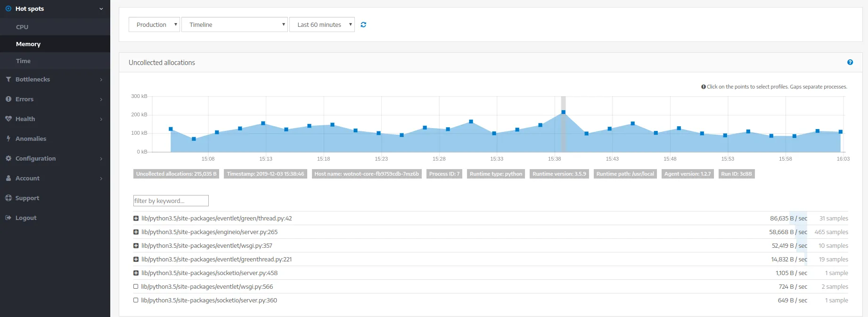Viewport: 868px width, 317px height.
Task: Open the Timeline view dropdown
Action: (235, 24)
